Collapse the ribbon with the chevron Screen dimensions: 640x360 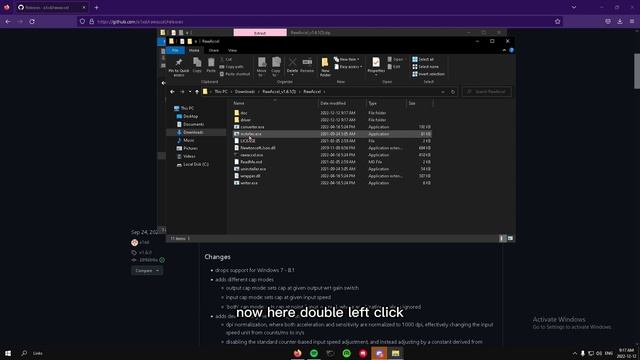point(504,50)
